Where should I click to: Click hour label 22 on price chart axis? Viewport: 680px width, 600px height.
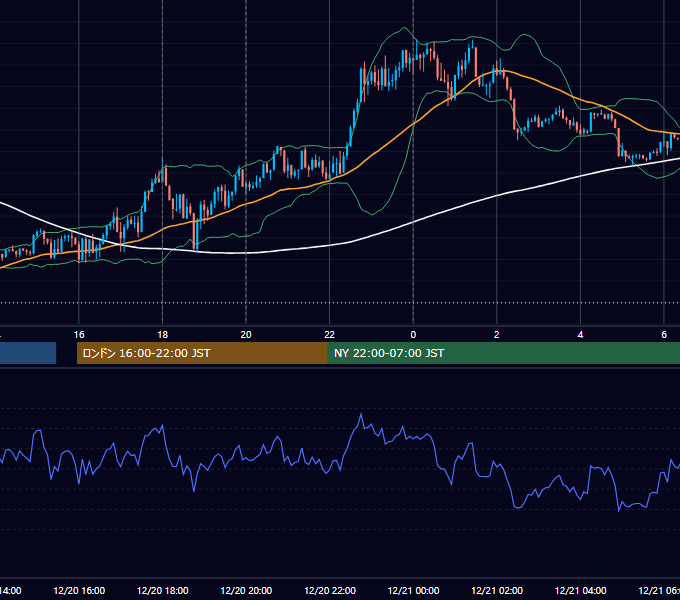click(330, 335)
